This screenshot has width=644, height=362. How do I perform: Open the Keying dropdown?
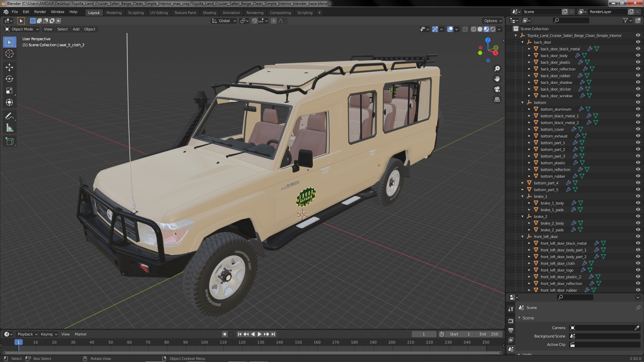pos(49,334)
